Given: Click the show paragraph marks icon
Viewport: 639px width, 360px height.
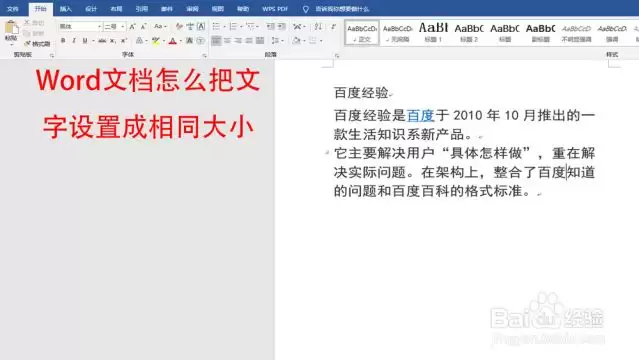Looking at the screenshot, I should click(333, 27).
